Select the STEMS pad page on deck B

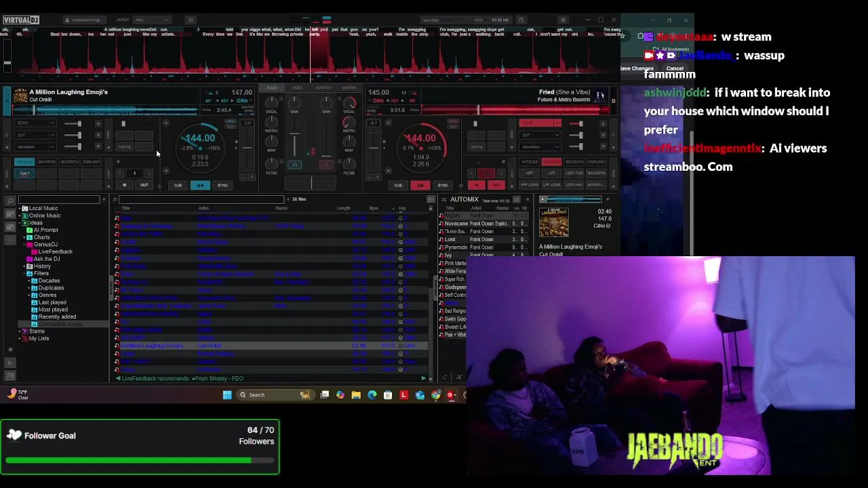[596, 162]
